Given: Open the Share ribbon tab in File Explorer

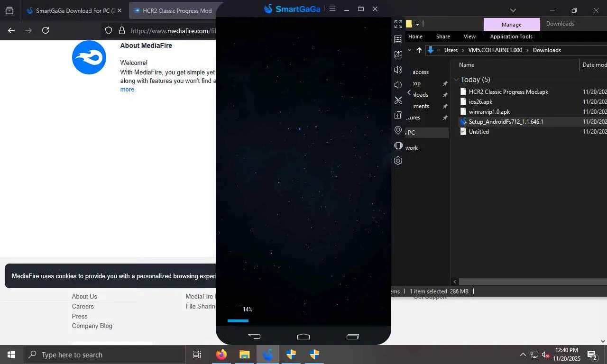Looking at the screenshot, I should tap(443, 36).
